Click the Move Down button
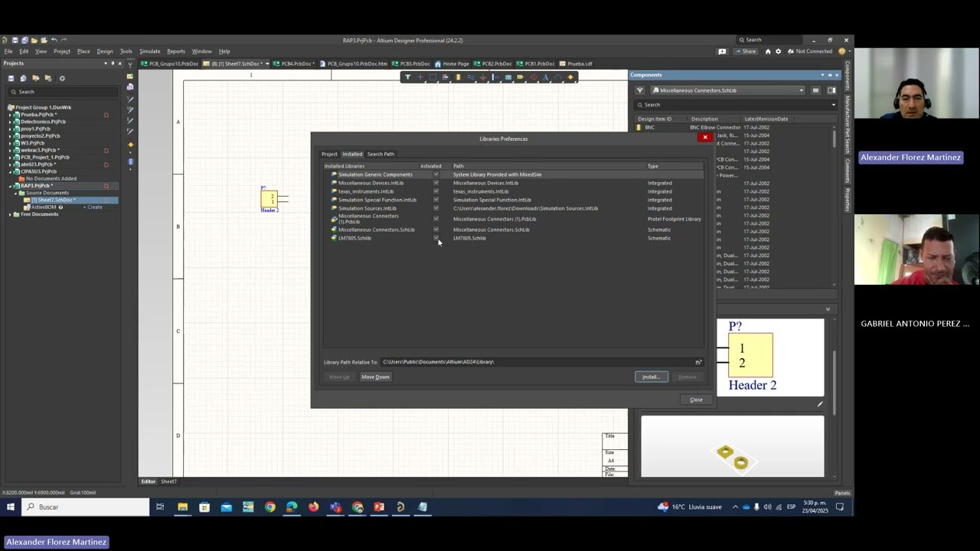Image resolution: width=980 pixels, height=551 pixels. 375,377
